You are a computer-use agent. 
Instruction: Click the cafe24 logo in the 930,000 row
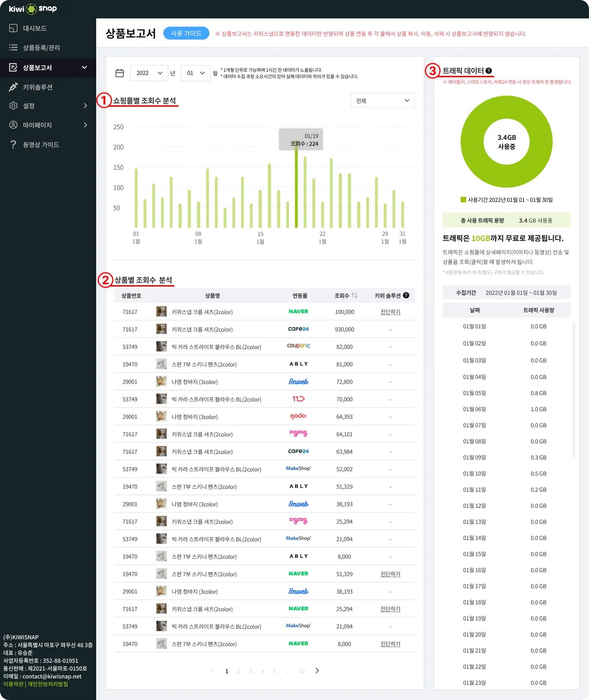click(299, 329)
